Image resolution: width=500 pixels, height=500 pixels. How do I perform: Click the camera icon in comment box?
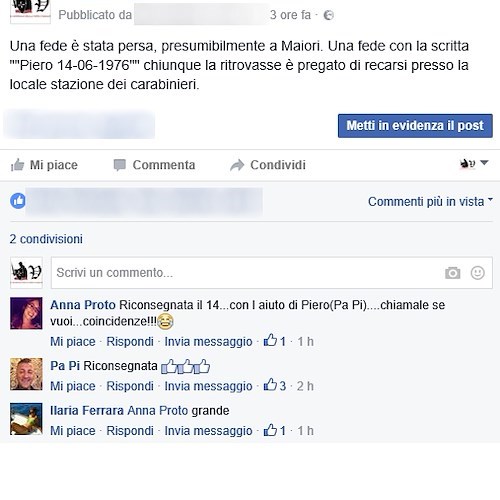point(452,273)
